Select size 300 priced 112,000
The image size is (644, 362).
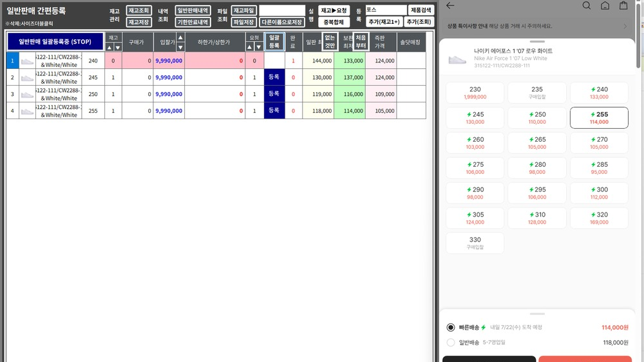[599, 193]
